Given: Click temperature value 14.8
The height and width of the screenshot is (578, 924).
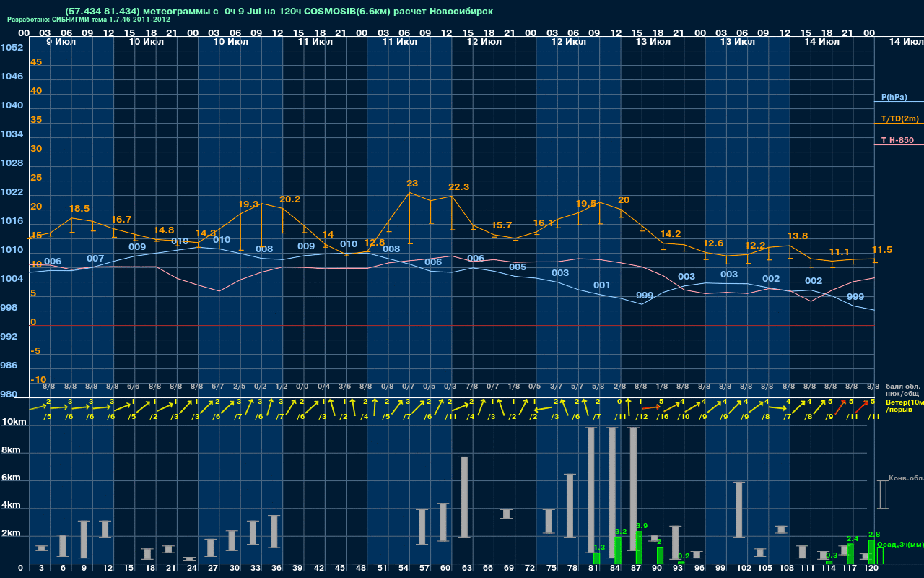Looking at the screenshot, I should coord(164,230).
